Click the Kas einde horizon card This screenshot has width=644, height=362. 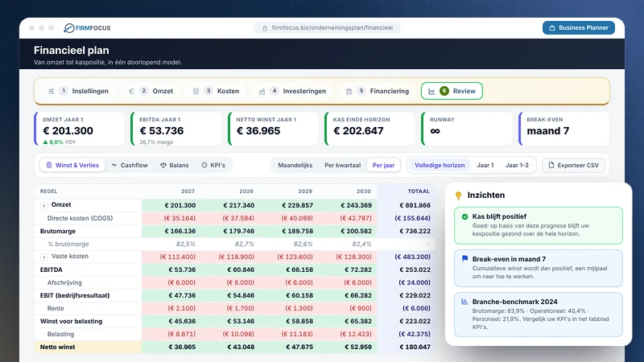point(369,129)
